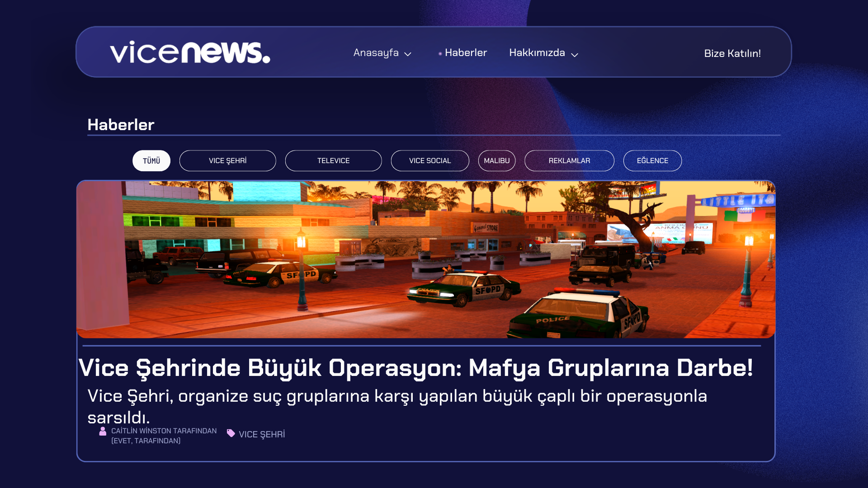
Task: Click the author person icon
Action: tap(103, 431)
